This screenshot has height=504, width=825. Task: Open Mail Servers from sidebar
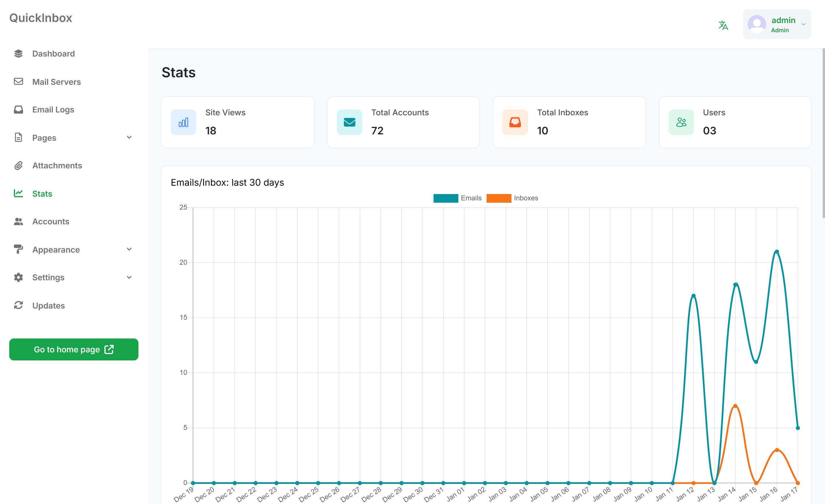coord(56,82)
